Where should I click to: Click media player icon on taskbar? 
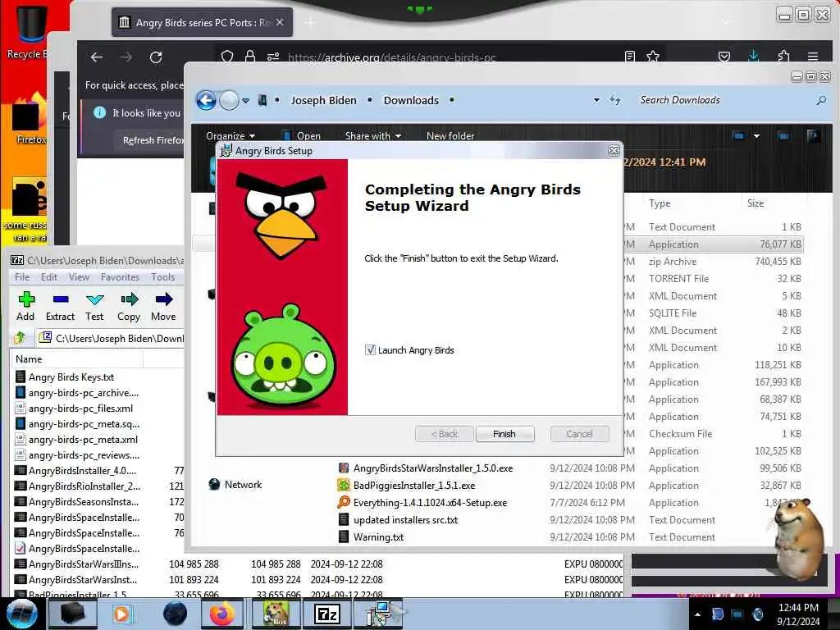click(x=121, y=614)
